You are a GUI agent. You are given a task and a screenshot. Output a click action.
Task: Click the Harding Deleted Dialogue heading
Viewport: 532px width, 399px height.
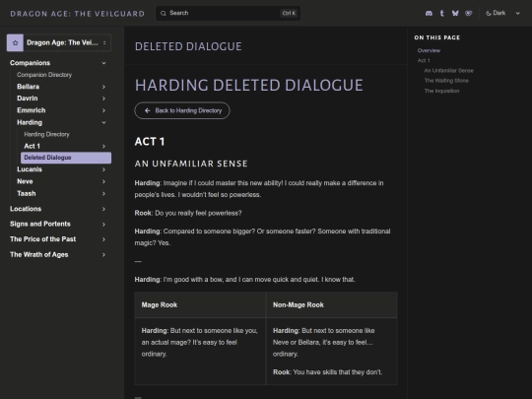pyautogui.click(x=249, y=85)
